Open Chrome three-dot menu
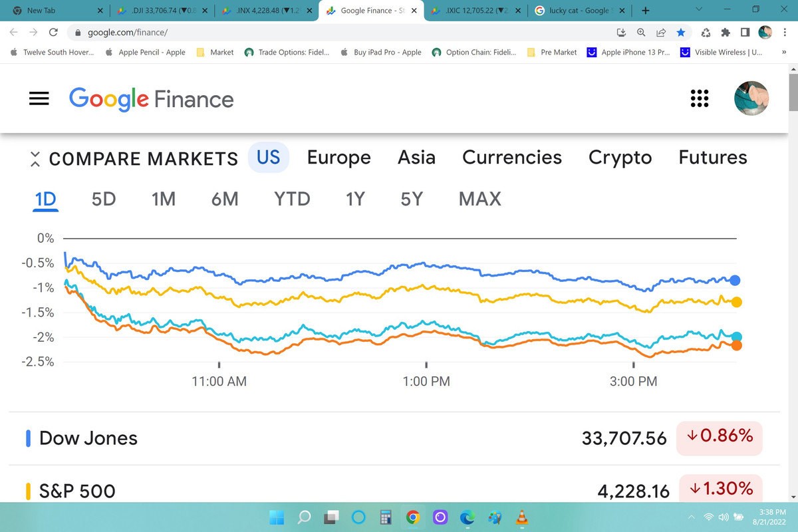Screen dimensions: 798x532 pyautogui.click(x=784, y=32)
